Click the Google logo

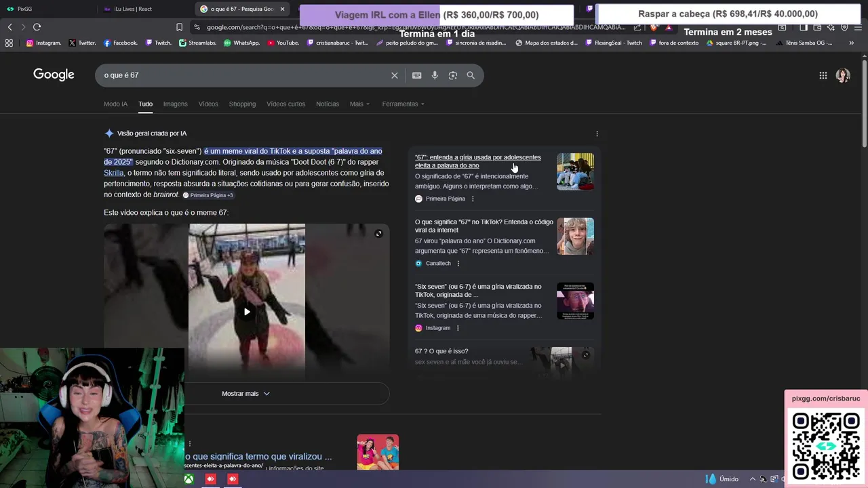(x=54, y=75)
